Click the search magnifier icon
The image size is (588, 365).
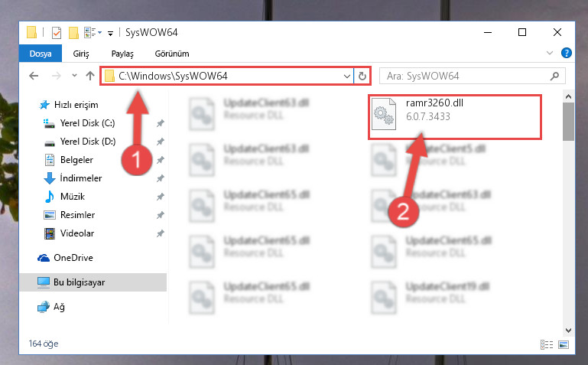click(x=554, y=77)
